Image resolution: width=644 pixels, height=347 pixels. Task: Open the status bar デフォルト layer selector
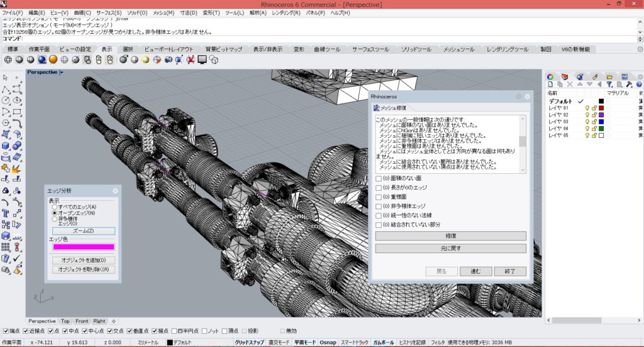(x=182, y=342)
